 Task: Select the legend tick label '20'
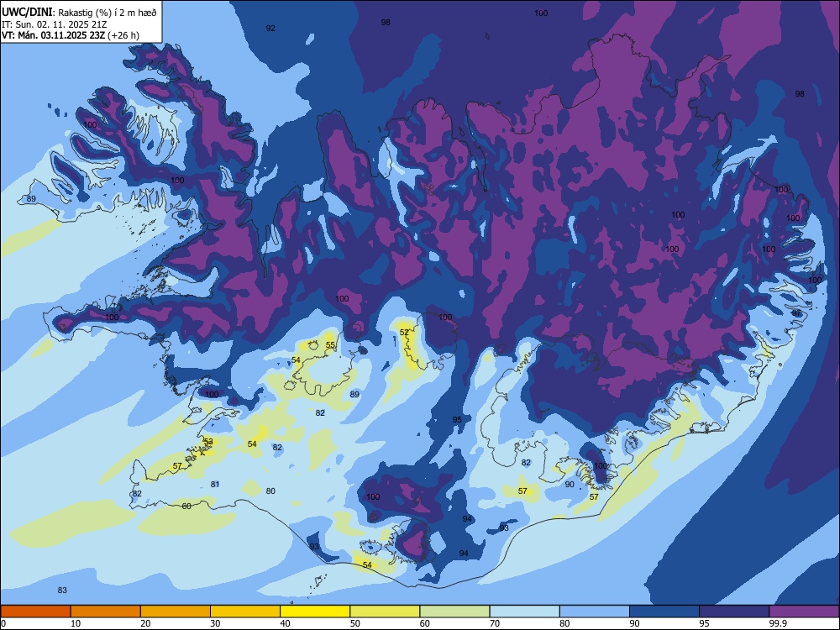145,623
